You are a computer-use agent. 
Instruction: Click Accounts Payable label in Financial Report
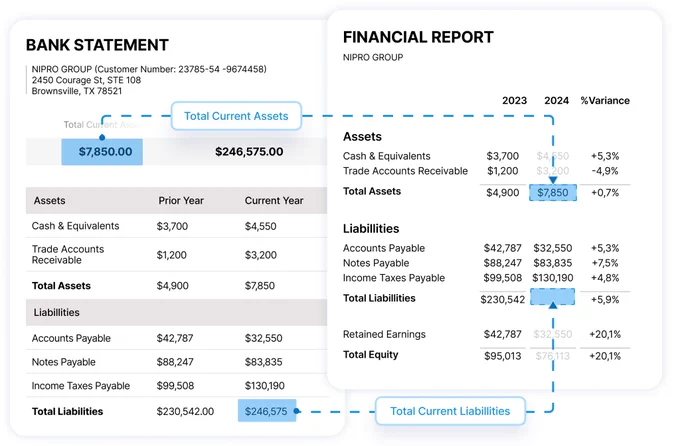coord(384,248)
